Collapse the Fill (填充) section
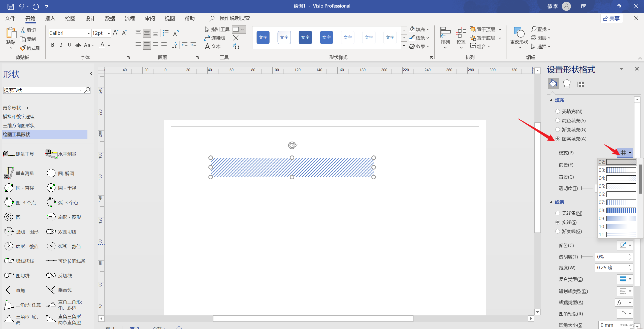Image resolution: width=644 pixels, height=329 pixels. [551, 100]
